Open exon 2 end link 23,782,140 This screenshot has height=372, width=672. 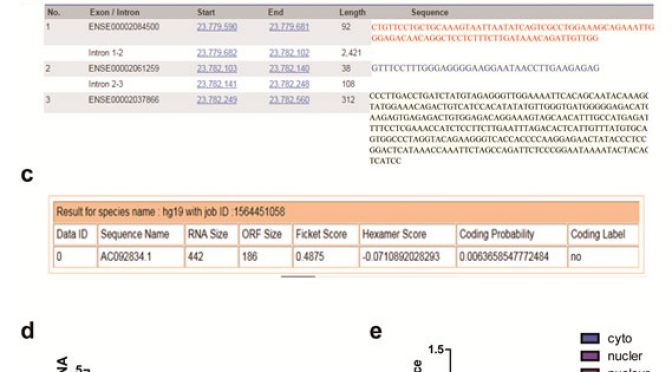coord(289,69)
